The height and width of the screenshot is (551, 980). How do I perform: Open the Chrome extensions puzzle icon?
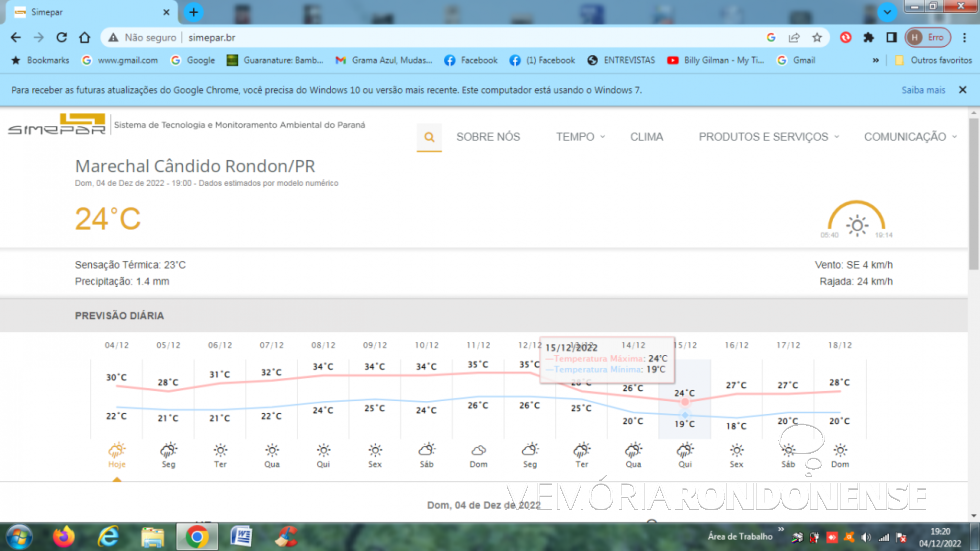868,37
